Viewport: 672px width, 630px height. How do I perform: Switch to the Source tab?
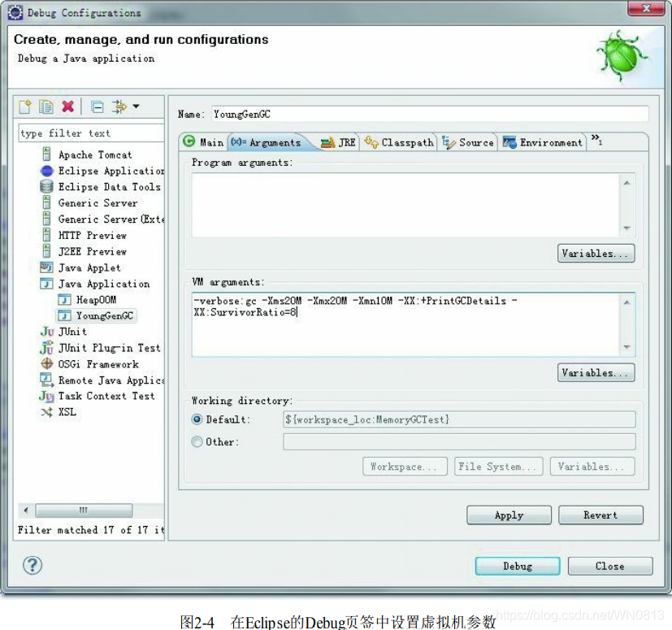pos(468,142)
